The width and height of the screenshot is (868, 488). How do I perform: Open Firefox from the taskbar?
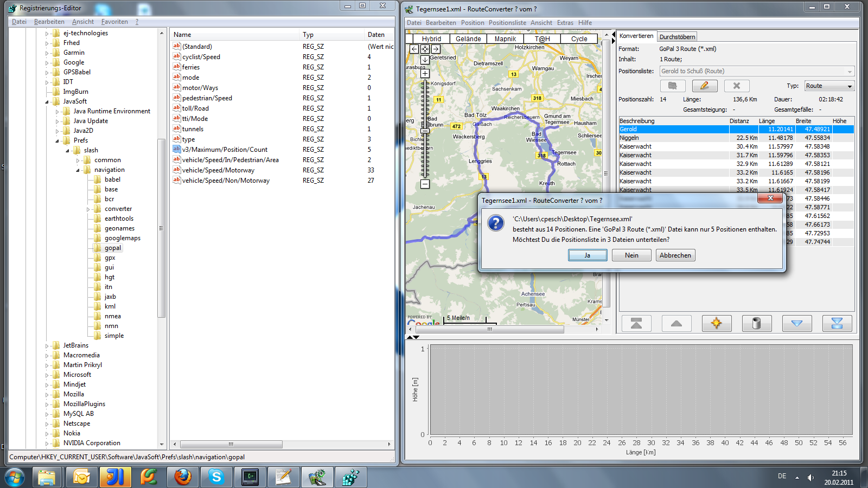(183, 477)
